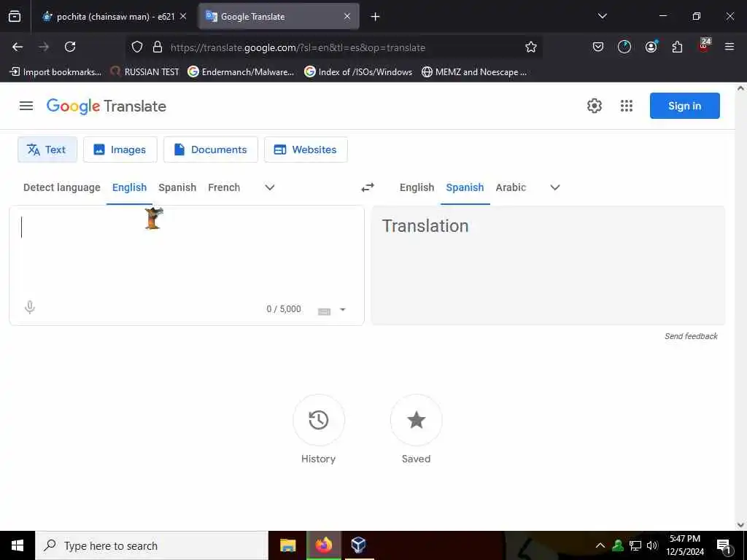The width and height of the screenshot is (747, 560).
Task: Start voice input with the microphone
Action: 29,308
